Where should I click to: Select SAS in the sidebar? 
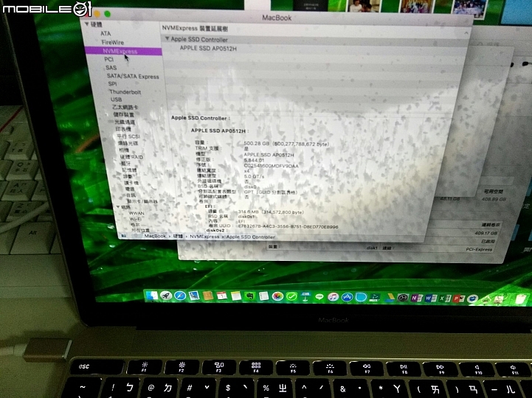111,68
